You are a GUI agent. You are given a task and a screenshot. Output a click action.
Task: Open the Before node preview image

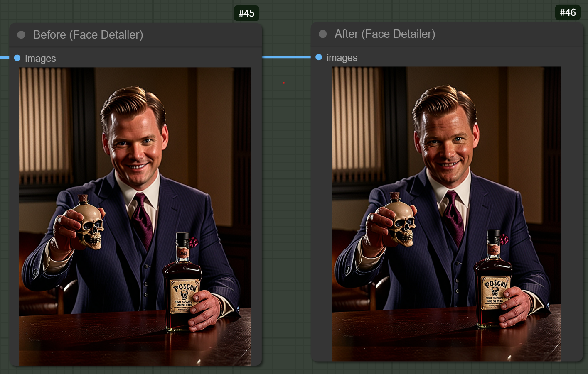[x=135, y=216]
